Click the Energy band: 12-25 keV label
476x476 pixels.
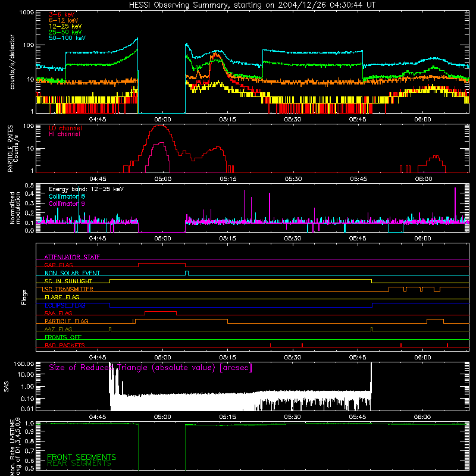tap(86, 189)
